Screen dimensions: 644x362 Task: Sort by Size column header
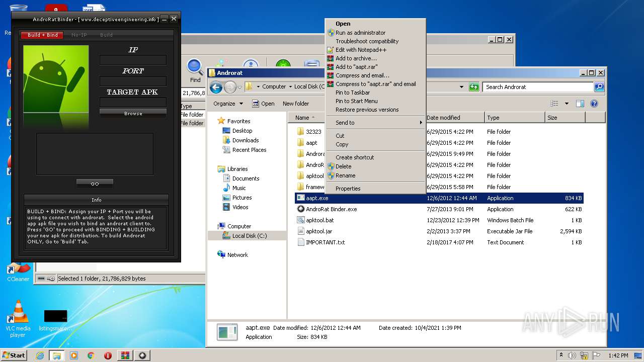click(x=565, y=118)
